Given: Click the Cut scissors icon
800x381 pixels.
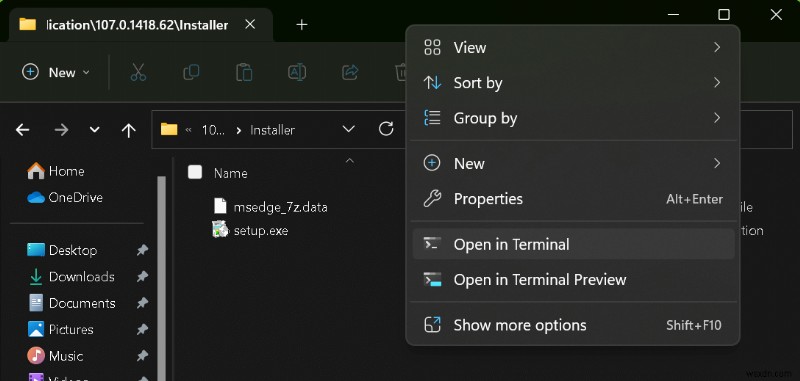Looking at the screenshot, I should click(x=138, y=72).
